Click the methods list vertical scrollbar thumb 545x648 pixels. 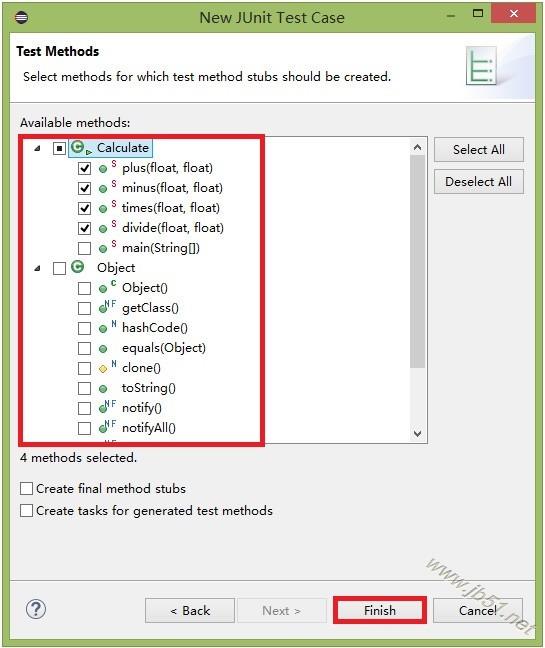[418, 261]
